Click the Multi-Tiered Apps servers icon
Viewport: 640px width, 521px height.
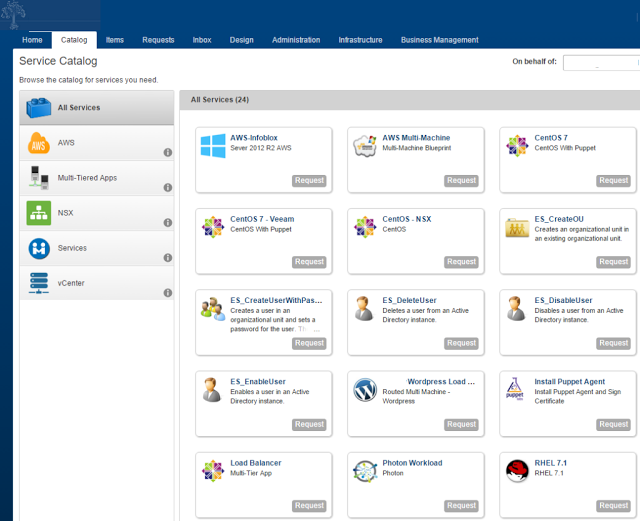coord(39,178)
